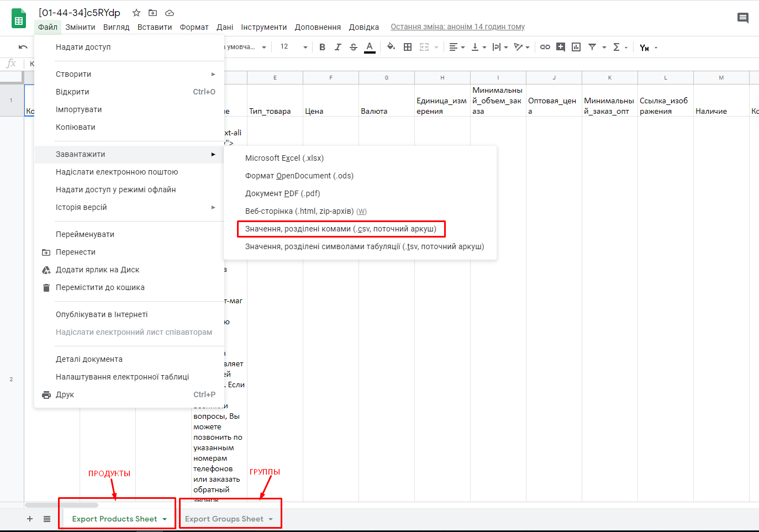Open the borders tool

tap(408, 47)
